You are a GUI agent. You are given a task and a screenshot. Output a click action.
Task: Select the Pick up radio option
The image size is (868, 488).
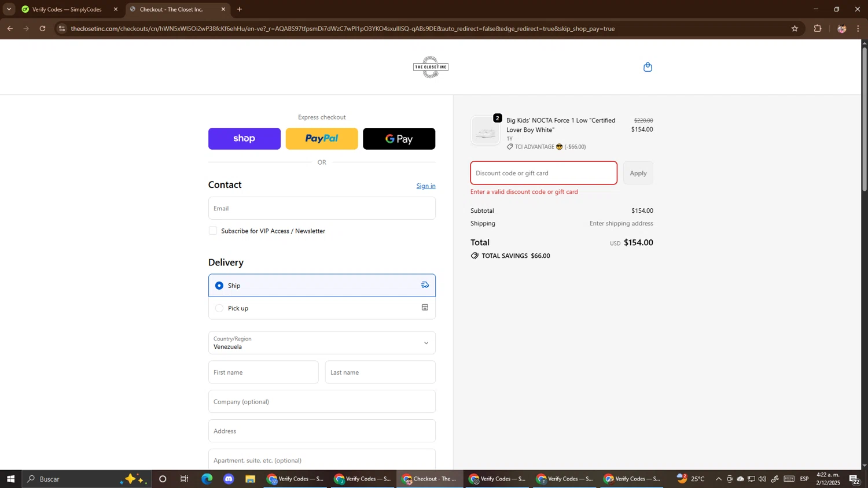point(219,308)
